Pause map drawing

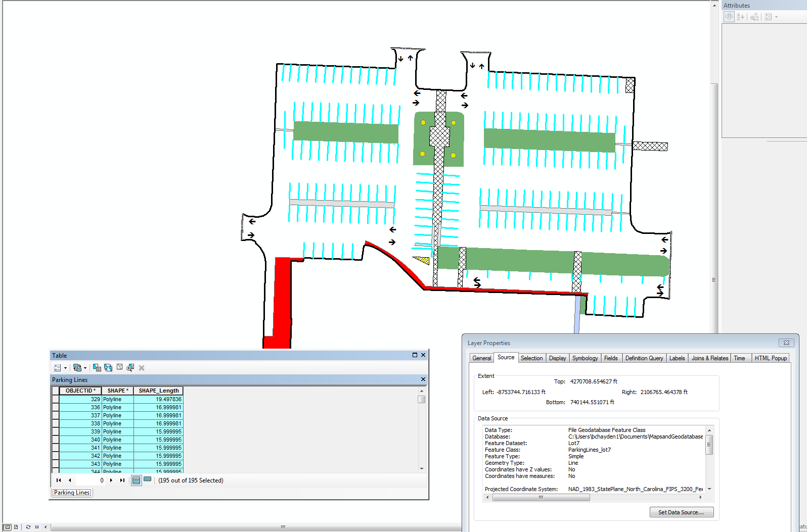[37, 527]
